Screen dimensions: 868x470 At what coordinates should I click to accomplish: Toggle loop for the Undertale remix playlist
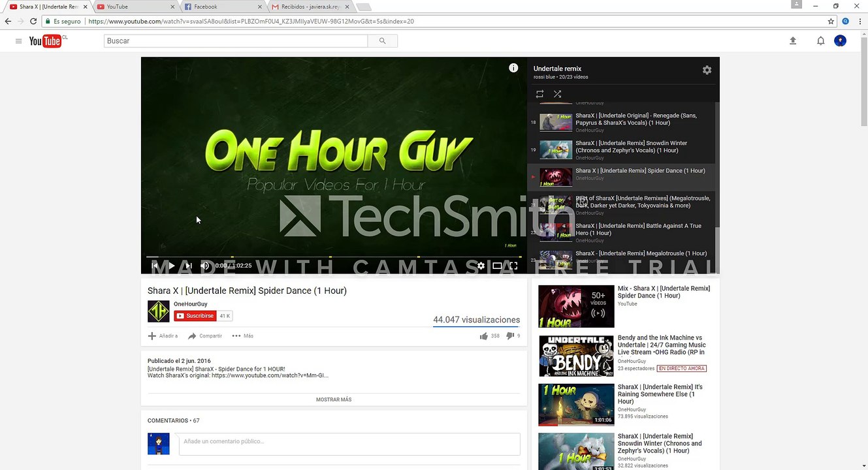(539, 94)
